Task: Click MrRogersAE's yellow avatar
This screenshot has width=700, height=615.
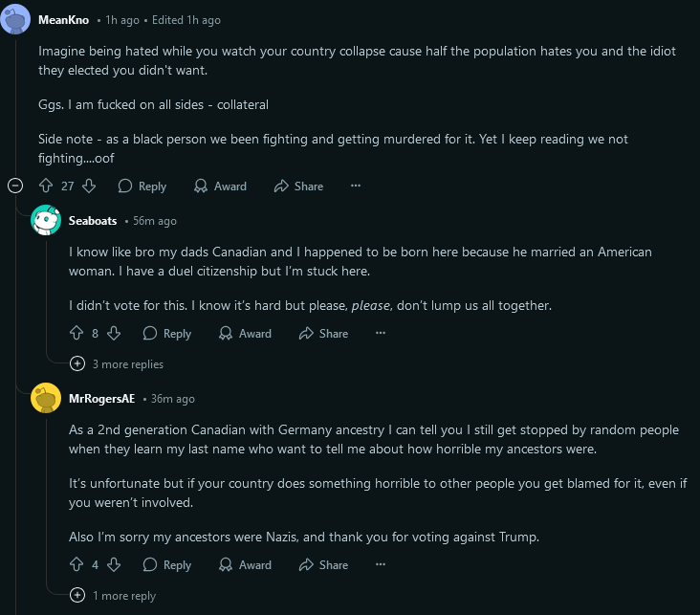Action: point(46,398)
